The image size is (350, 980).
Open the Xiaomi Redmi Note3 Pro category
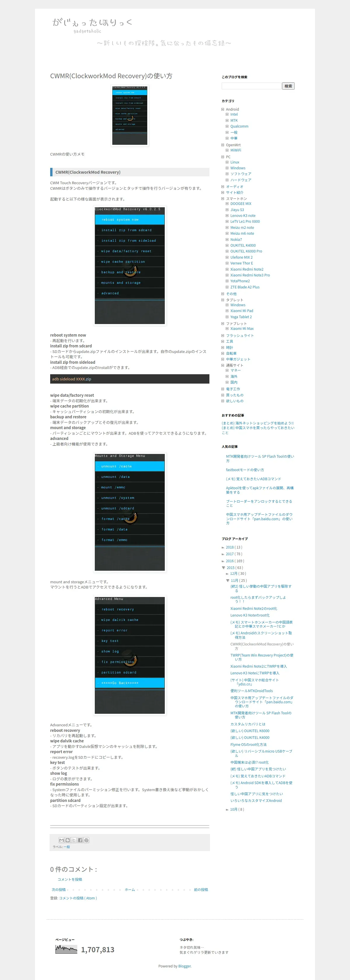250,275
